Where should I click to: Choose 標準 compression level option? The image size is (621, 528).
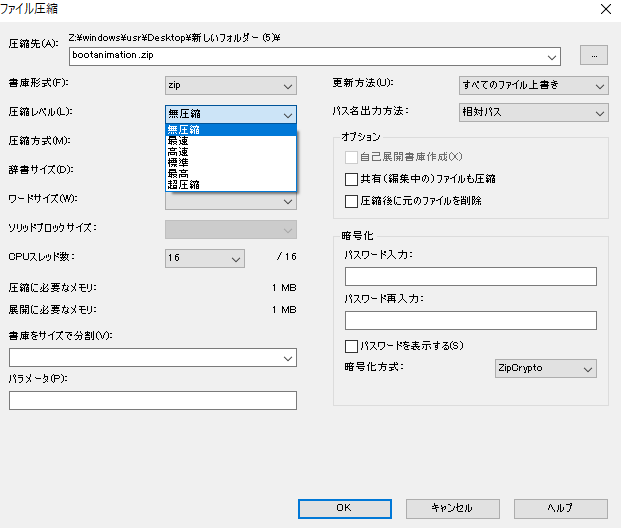(x=230, y=162)
